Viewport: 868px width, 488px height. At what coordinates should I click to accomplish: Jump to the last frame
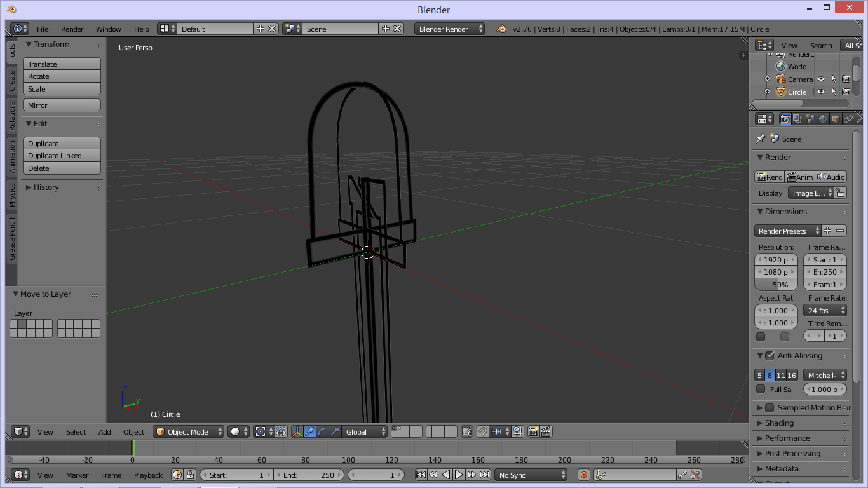coord(484,475)
